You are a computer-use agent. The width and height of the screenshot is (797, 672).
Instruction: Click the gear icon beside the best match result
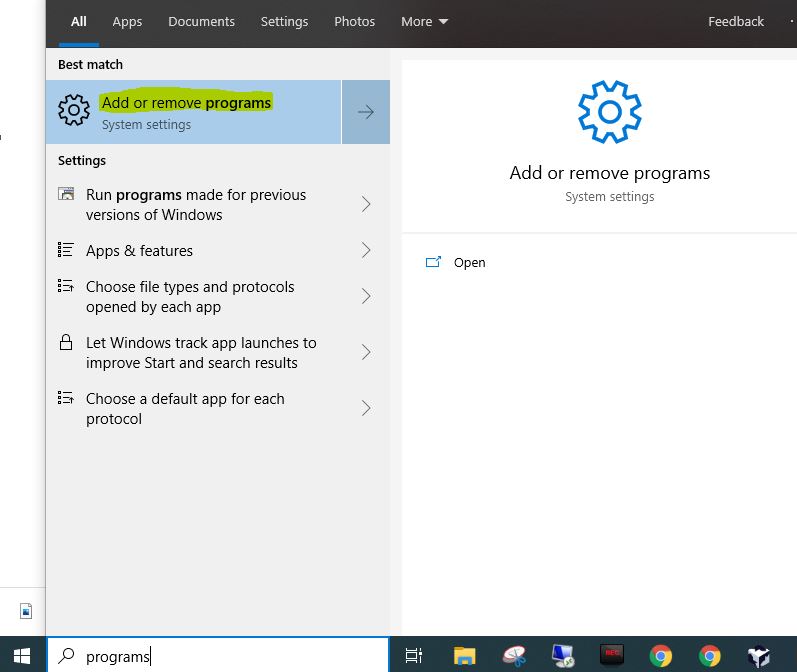74,112
